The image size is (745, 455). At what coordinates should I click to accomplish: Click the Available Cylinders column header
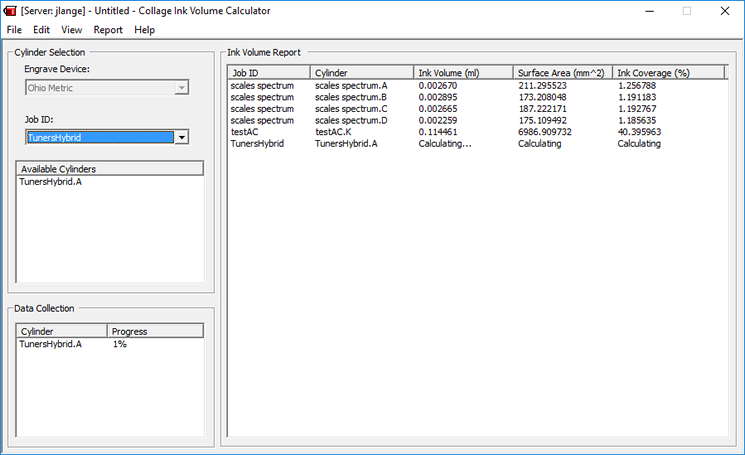pos(110,169)
